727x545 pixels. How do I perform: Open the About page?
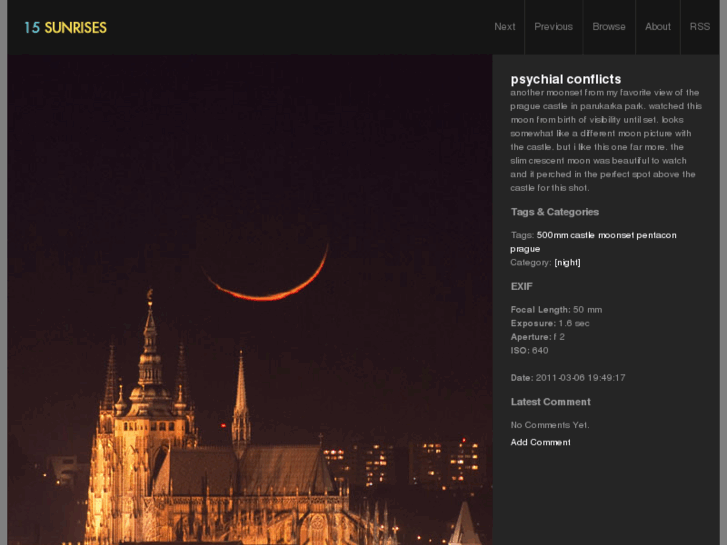pyautogui.click(x=657, y=27)
